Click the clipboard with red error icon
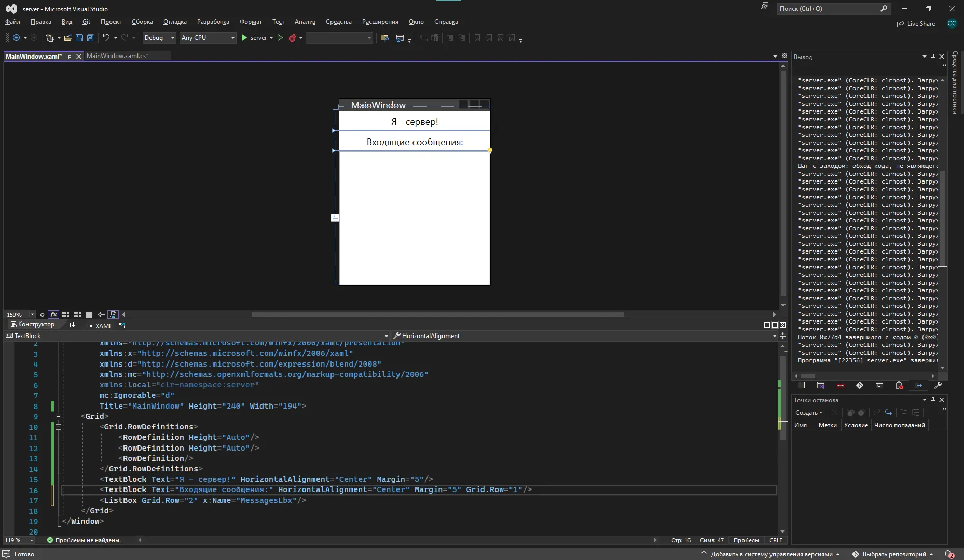Image resolution: width=964 pixels, height=560 pixels. pos(900,385)
